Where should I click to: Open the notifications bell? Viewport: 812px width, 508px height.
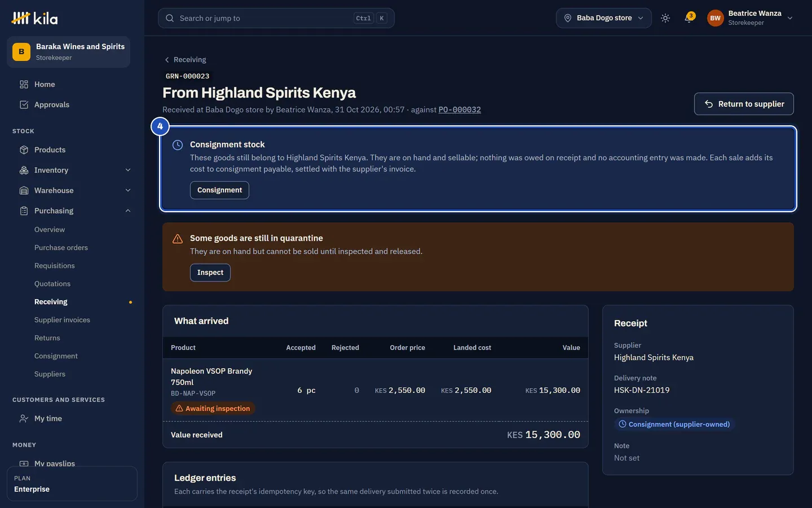[x=689, y=18]
